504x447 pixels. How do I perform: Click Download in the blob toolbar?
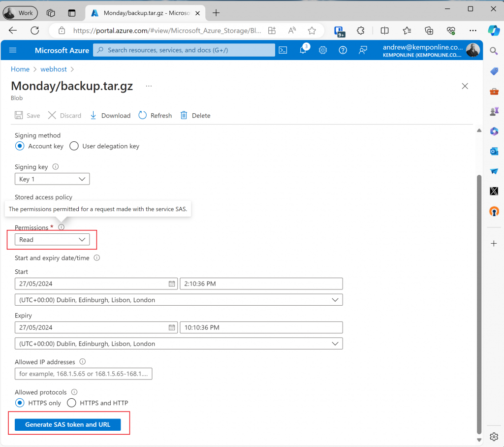pyautogui.click(x=110, y=116)
